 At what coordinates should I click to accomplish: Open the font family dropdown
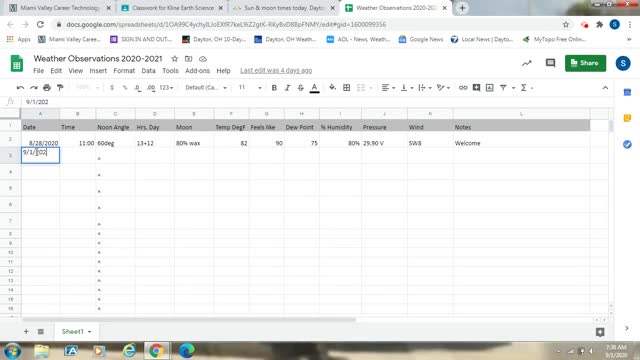coord(206,88)
